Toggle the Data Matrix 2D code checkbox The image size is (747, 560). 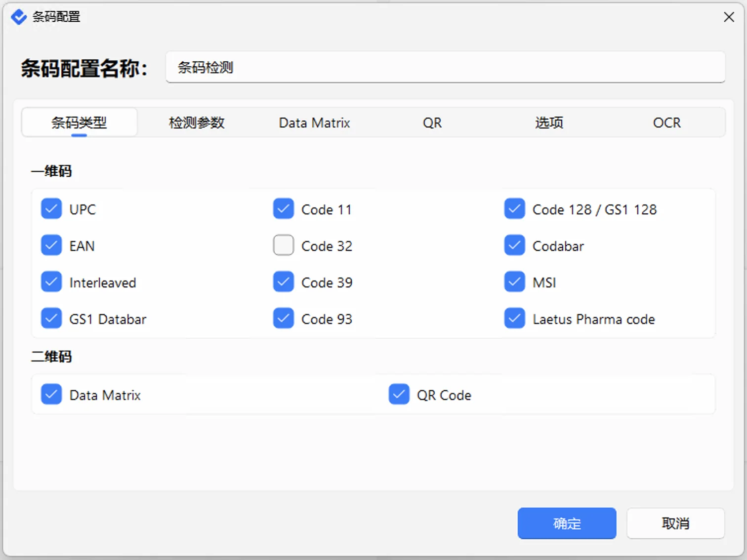tap(51, 395)
